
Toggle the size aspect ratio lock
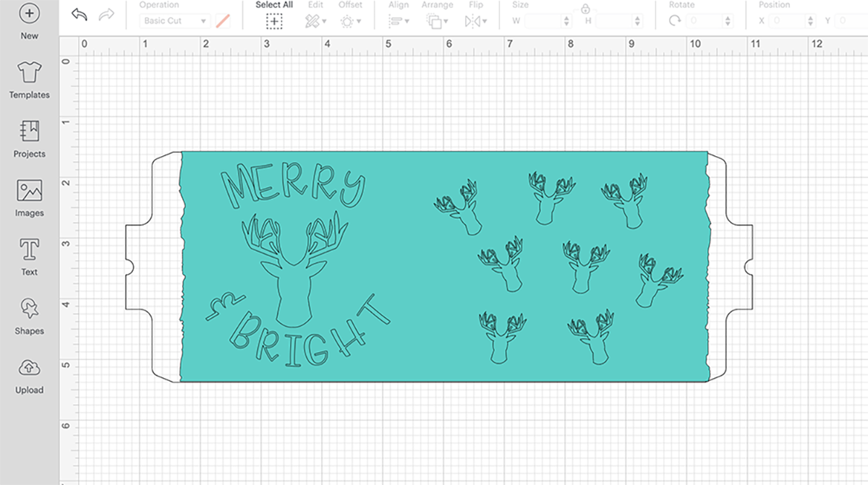585,9
